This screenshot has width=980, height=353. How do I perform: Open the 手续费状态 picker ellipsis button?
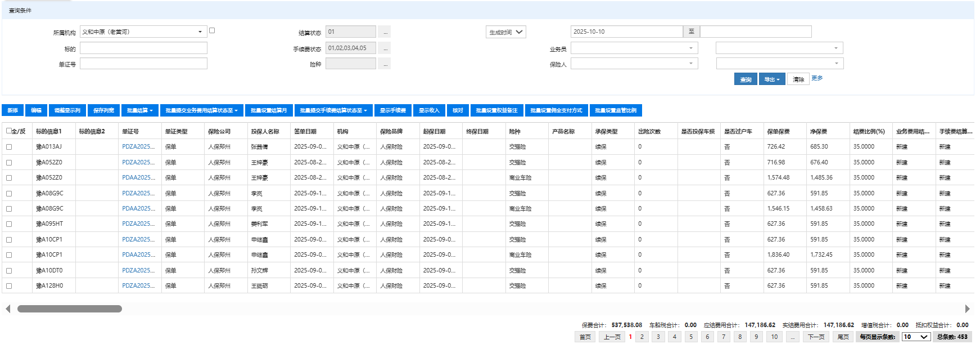coord(384,48)
